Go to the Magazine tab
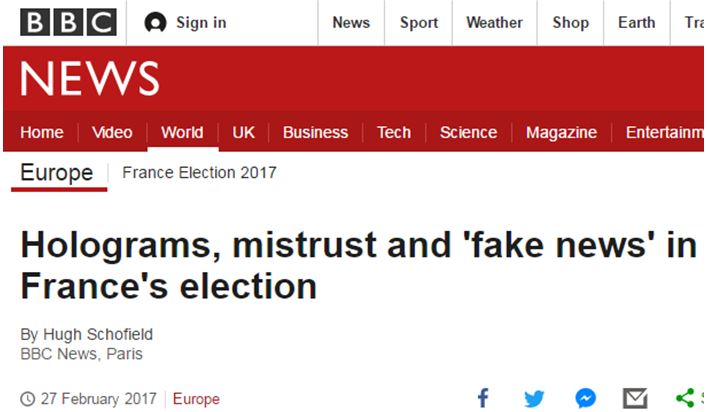 [x=561, y=132]
